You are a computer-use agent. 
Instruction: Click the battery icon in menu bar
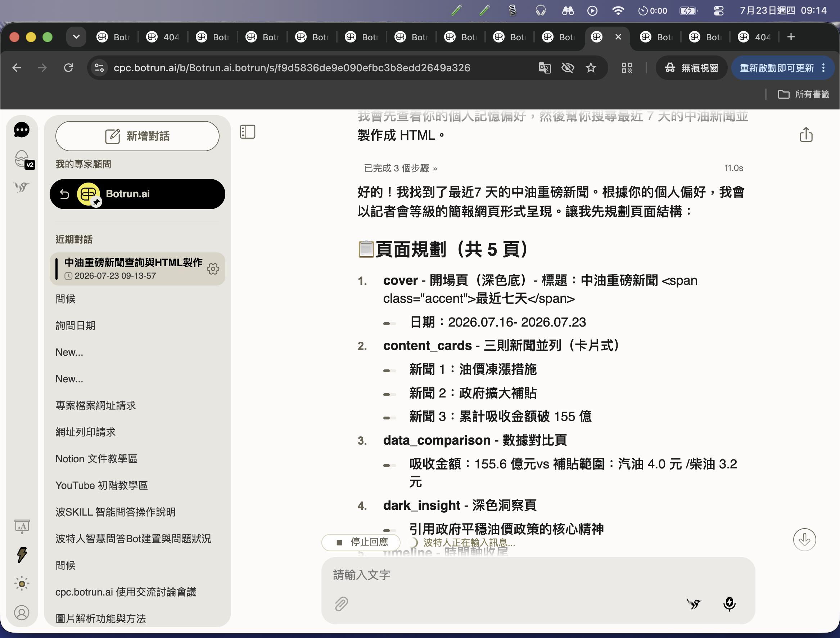pos(688,11)
